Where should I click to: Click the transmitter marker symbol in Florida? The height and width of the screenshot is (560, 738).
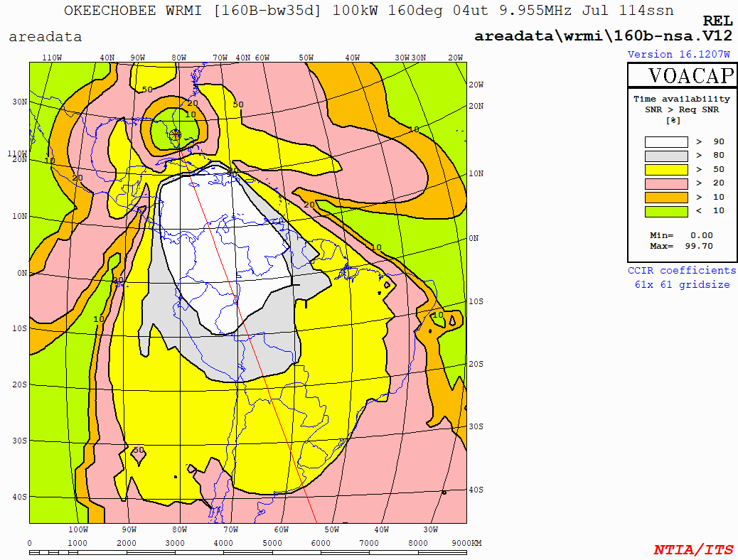[x=176, y=134]
